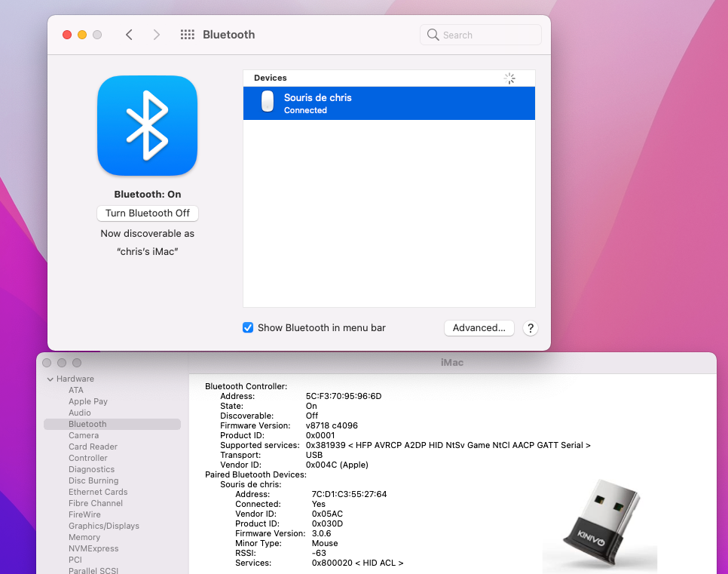Toggle Show Bluetooth in menu bar checkbox
The width and height of the screenshot is (728, 574).
coord(248,327)
